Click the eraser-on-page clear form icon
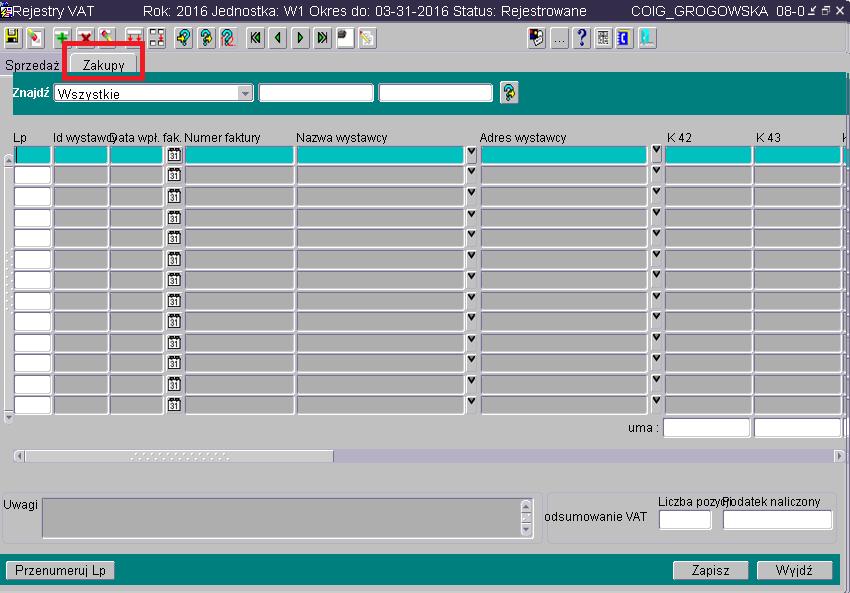Image resolution: width=850 pixels, height=593 pixels. 35,37
